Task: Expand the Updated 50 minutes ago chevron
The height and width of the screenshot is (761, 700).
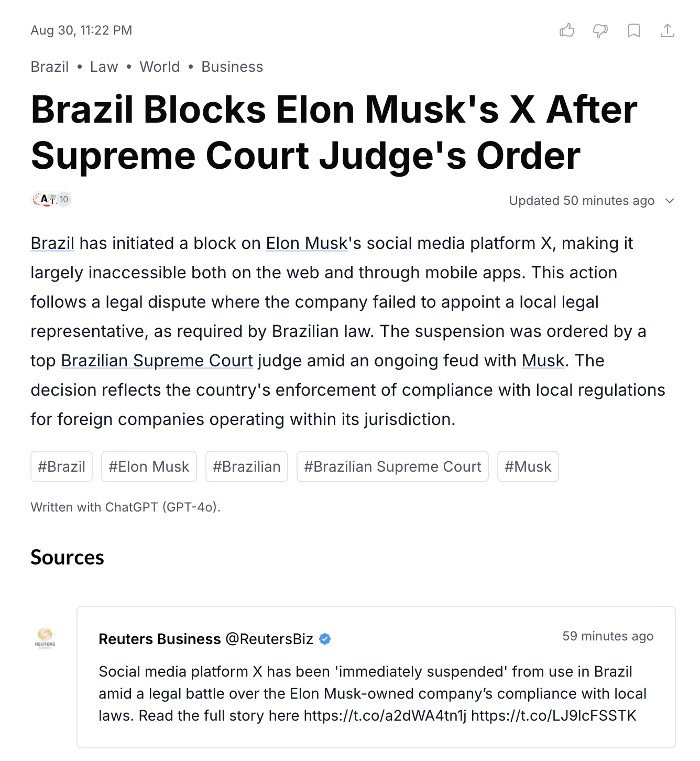Action: pos(670,201)
